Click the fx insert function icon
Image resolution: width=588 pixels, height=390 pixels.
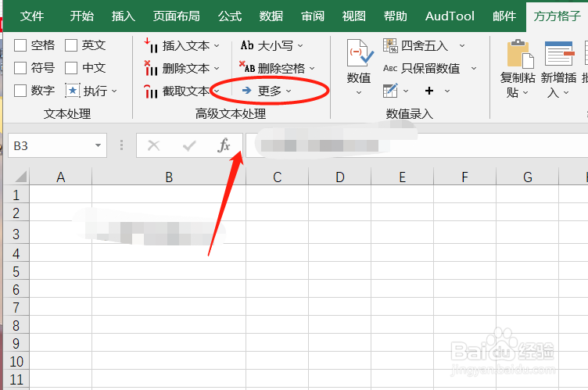click(x=224, y=145)
